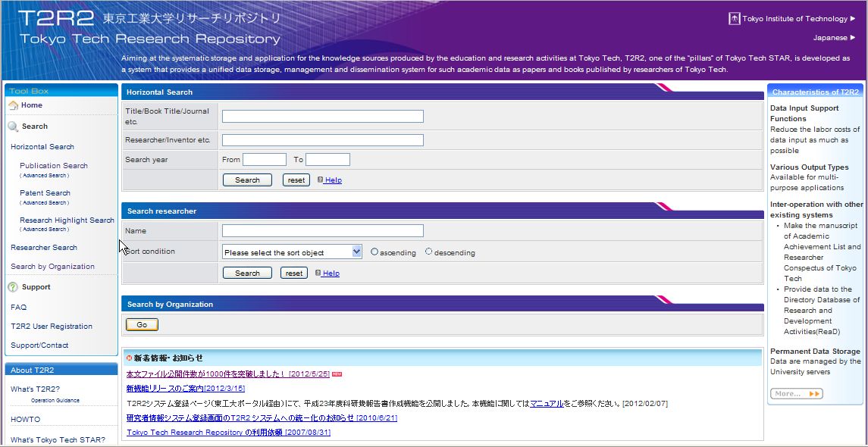Open the マニュアル link in news
This screenshot has width=868, height=447.
click(x=547, y=404)
